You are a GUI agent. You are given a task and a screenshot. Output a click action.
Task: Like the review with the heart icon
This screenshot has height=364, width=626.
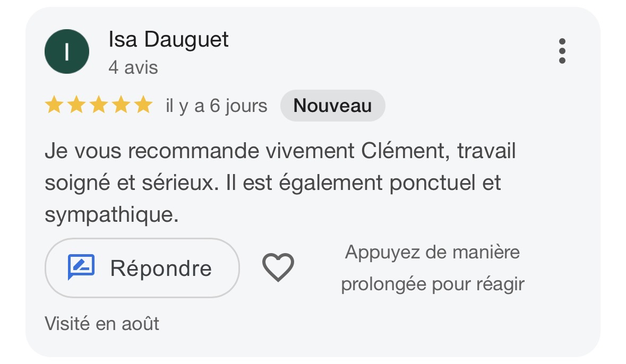[x=278, y=267]
